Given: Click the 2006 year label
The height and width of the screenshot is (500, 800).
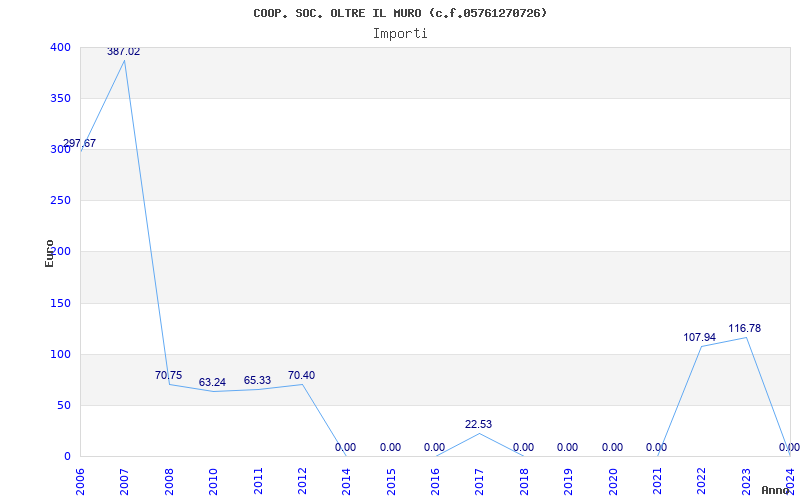Looking at the screenshot, I should (x=80, y=481).
